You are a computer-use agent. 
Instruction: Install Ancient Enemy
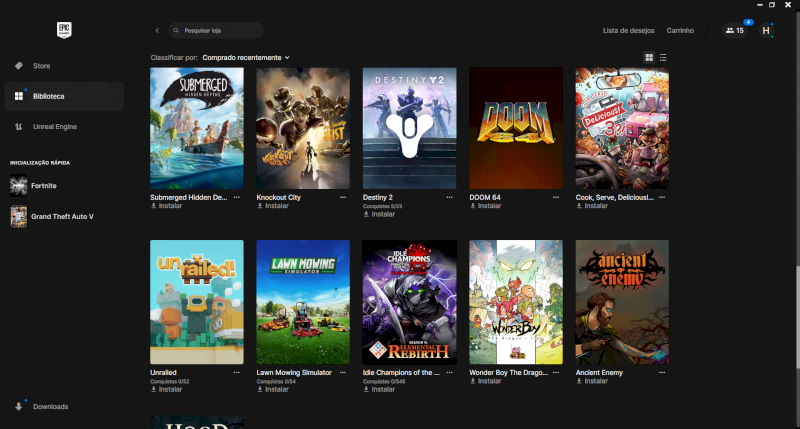pyautogui.click(x=592, y=381)
